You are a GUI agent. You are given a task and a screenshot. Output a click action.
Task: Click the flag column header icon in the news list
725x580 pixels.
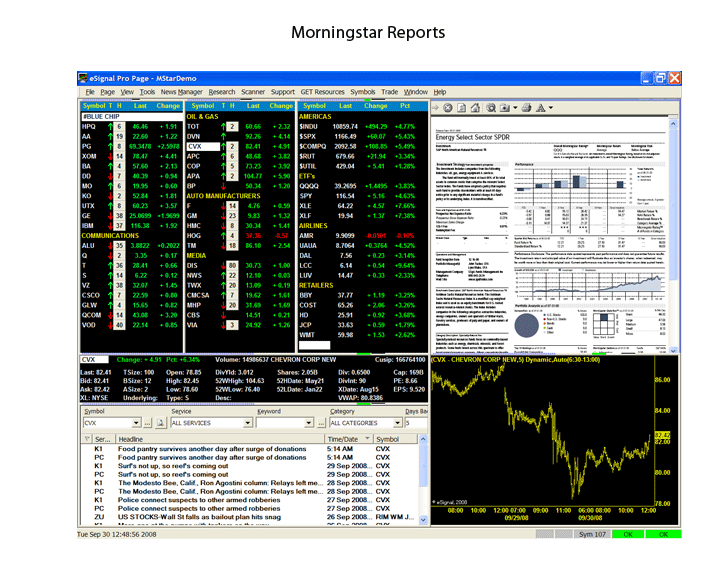(x=87, y=438)
